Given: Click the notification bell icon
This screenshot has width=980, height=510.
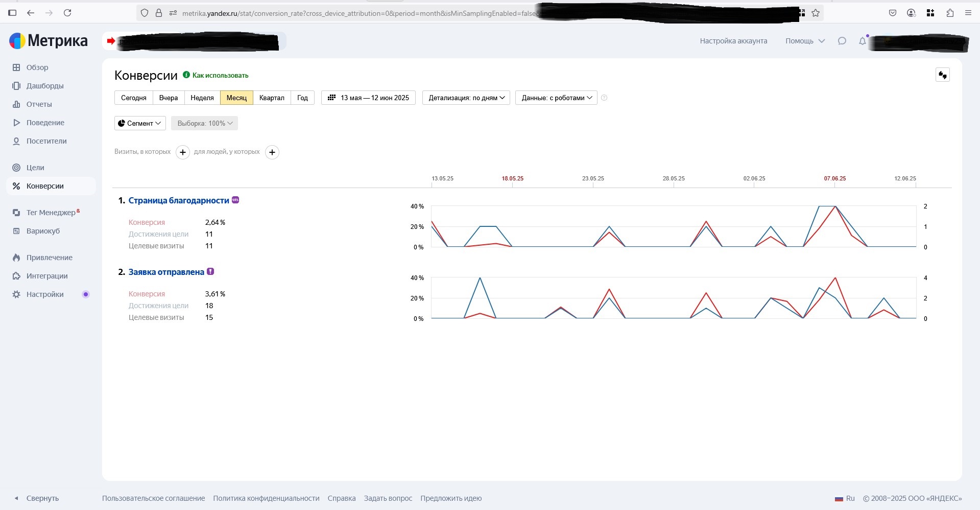Looking at the screenshot, I should [x=862, y=41].
